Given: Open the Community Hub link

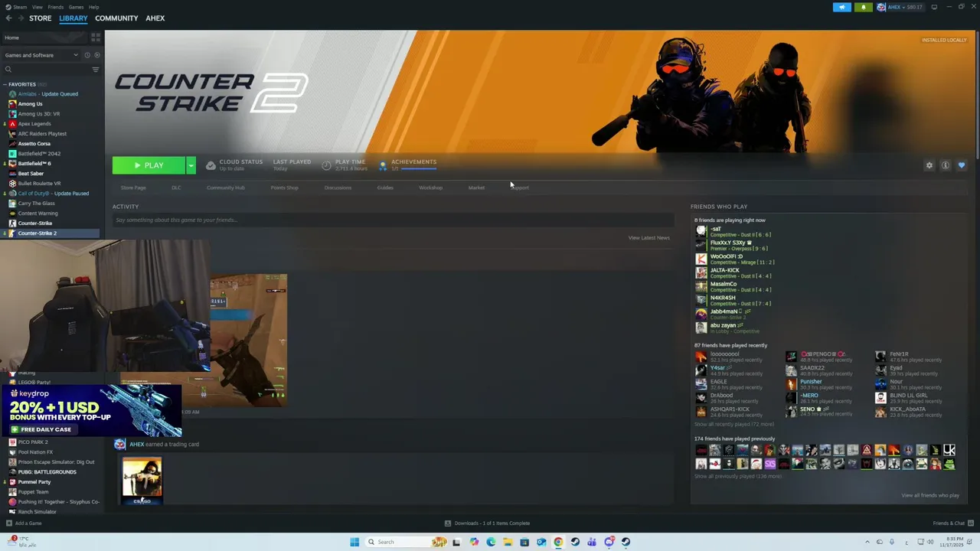Looking at the screenshot, I should [x=226, y=187].
